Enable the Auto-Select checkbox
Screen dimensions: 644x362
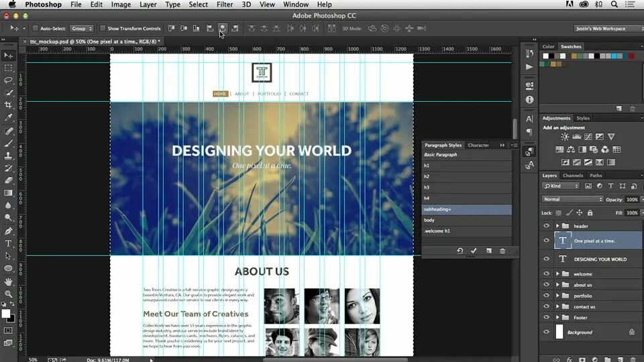pyautogui.click(x=36, y=28)
